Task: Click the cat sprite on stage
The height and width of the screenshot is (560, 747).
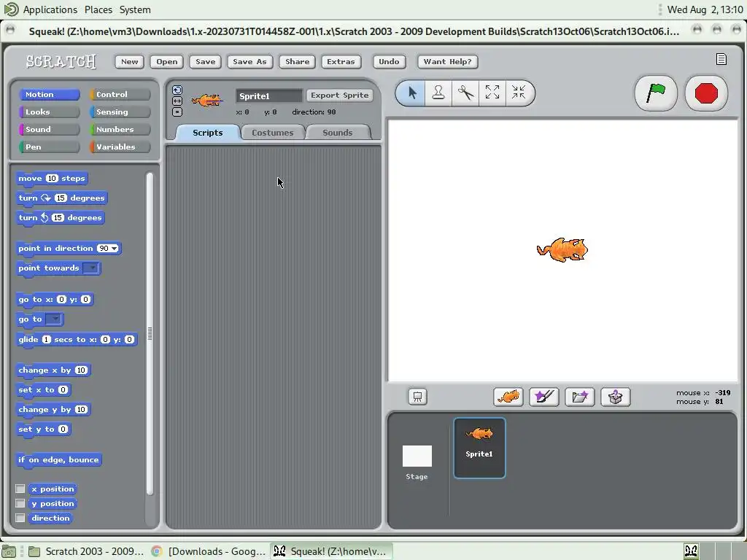Action: [x=562, y=250]
